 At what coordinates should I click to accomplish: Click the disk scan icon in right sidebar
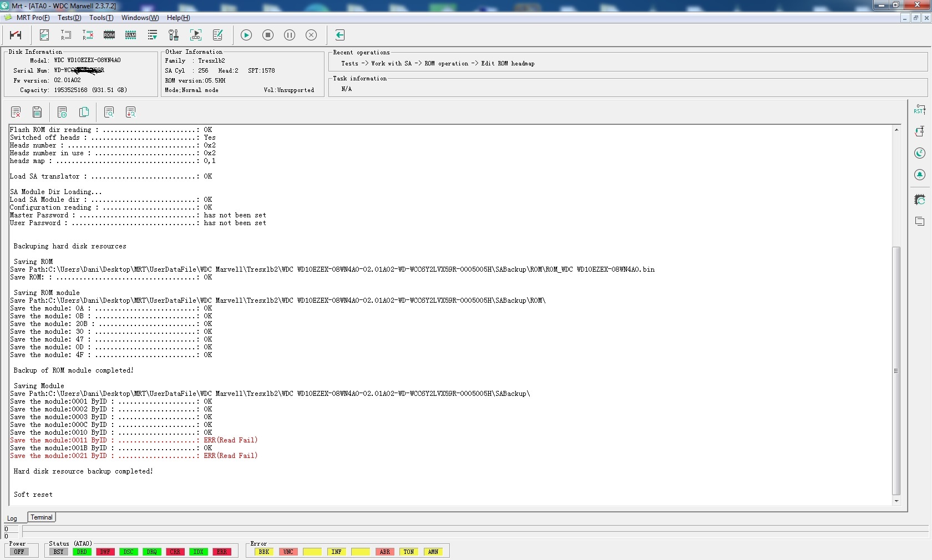tap(920, 200)
